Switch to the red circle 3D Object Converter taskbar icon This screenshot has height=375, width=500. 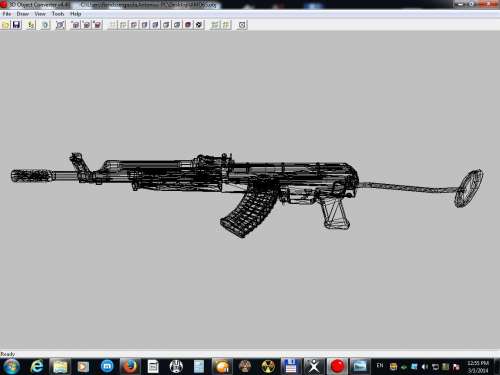point(337,367)
